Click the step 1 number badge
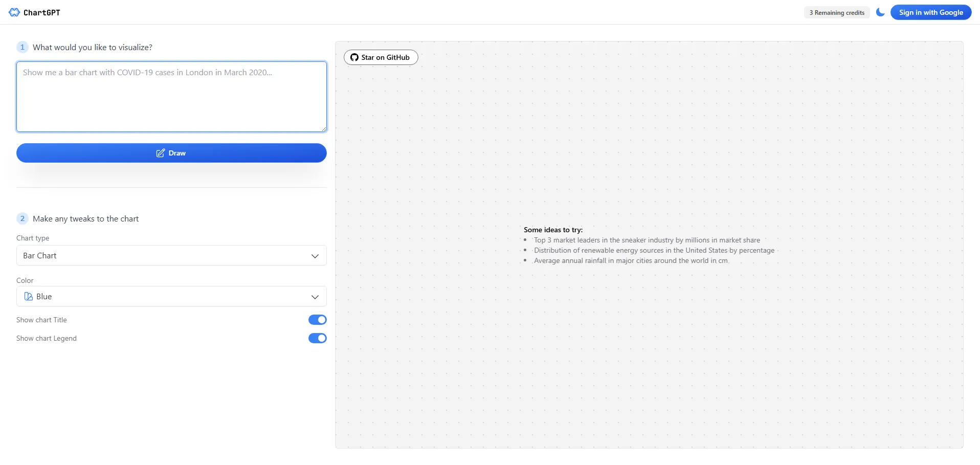 pos(22,47)
